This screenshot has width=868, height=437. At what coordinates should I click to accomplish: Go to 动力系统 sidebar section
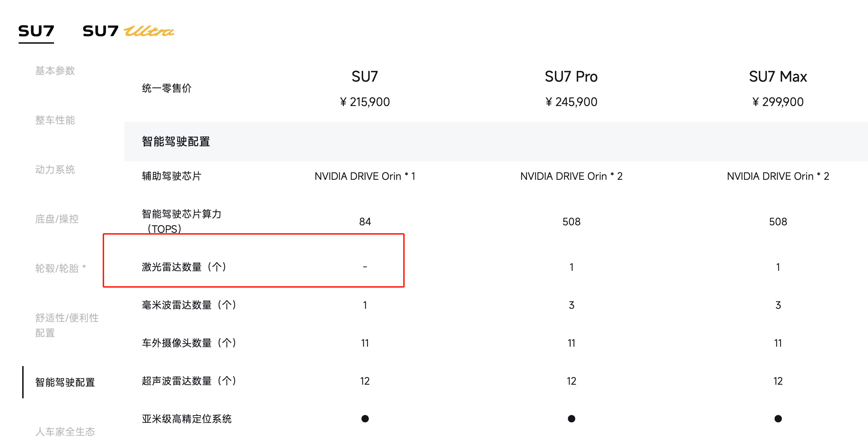pos(55,169)
